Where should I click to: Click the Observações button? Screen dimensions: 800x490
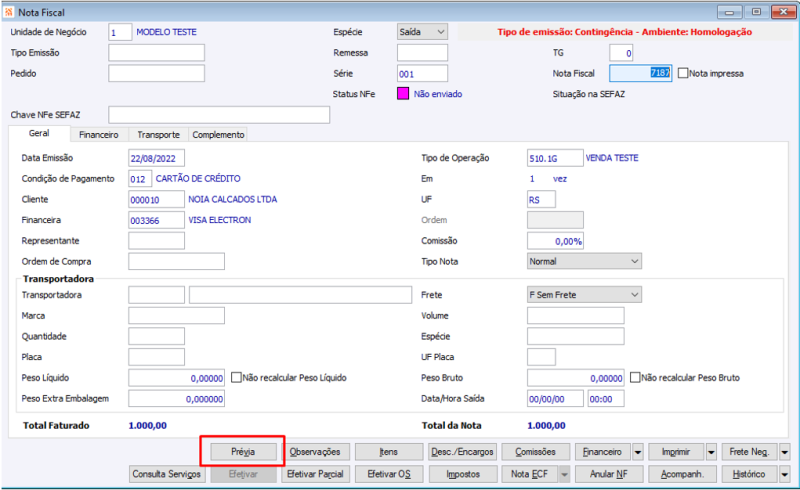315,452
